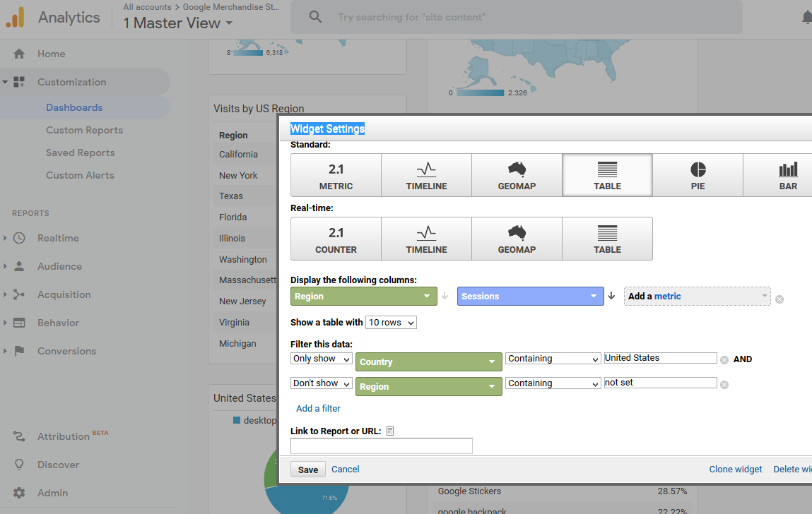Cancel the widget settings dialog
The image size is (812, 514).
[x=346, y=469]
